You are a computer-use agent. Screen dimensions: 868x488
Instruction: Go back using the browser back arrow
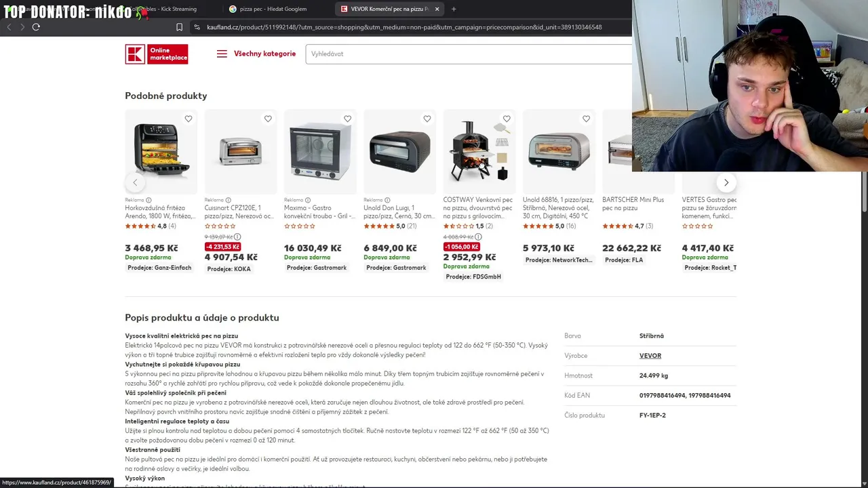[x=9, y=27]
